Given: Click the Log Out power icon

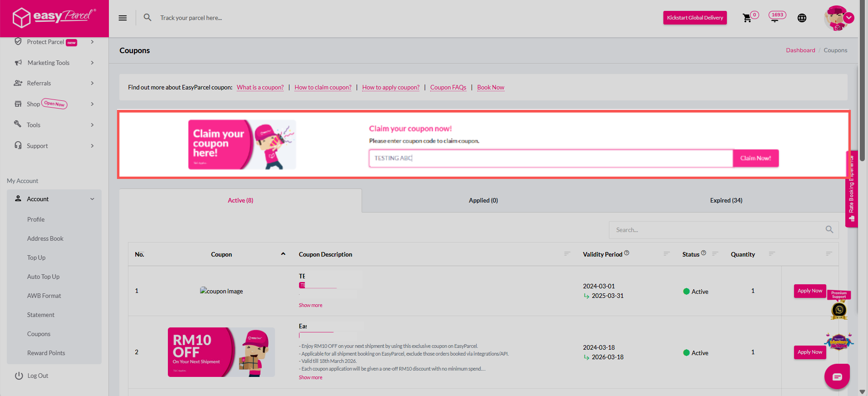Looking at the screenshot, I should pyautogui.click(x=19, y=376).
